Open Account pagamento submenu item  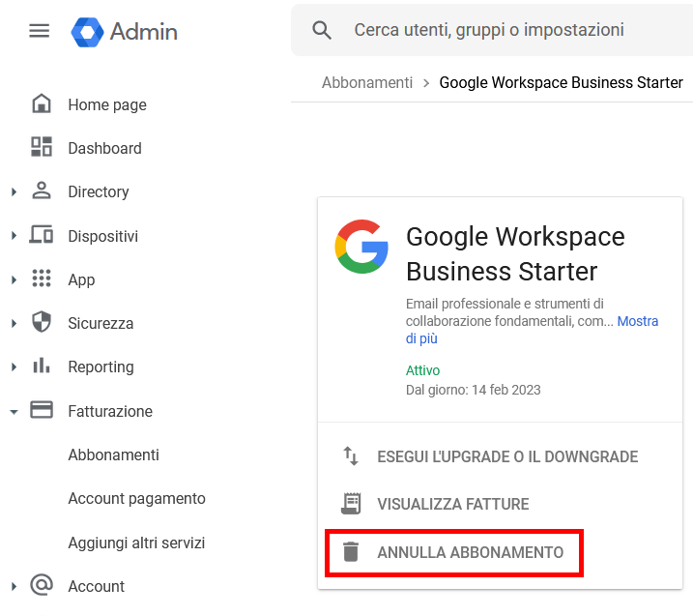coord(136,498)
